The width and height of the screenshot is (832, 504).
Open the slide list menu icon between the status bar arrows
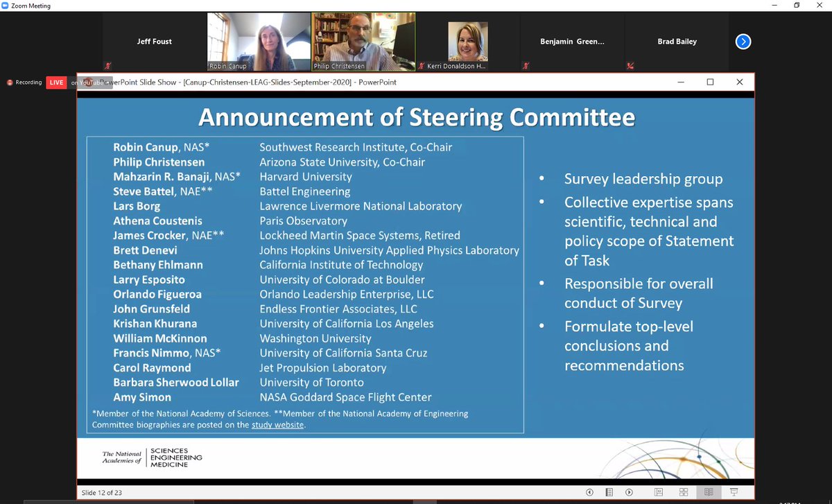coord(609,492)
